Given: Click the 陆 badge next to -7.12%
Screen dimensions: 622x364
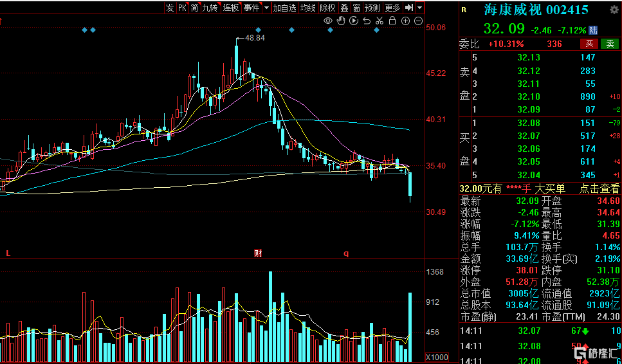Looking at the screenshot, I should [594, 30].
